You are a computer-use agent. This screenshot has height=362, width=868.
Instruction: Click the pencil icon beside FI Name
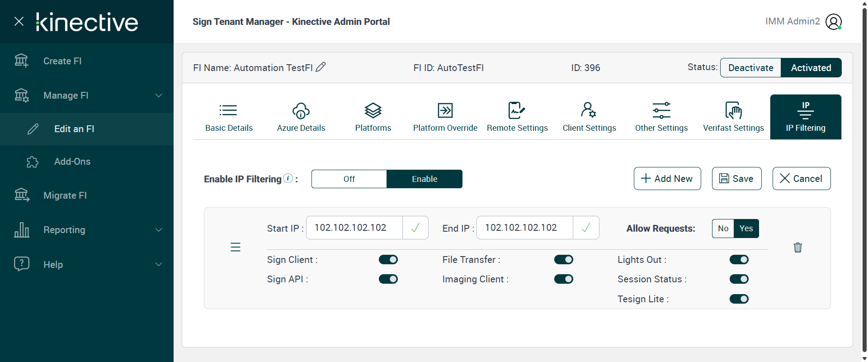coord(321,67)
